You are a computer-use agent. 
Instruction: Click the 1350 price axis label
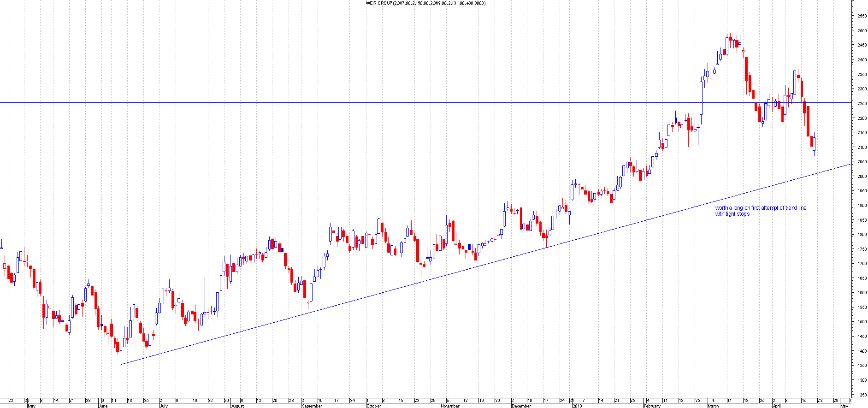tap(862, 366)
